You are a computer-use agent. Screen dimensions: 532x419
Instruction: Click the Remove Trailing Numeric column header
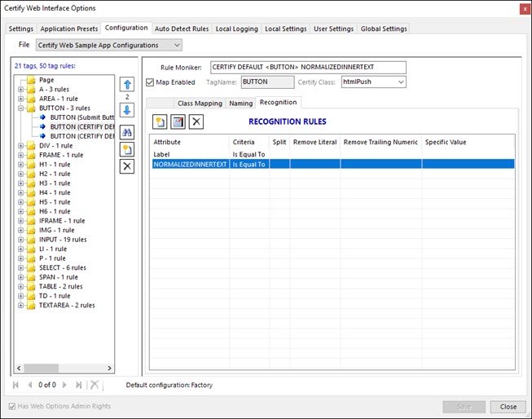tap(380, 142)
